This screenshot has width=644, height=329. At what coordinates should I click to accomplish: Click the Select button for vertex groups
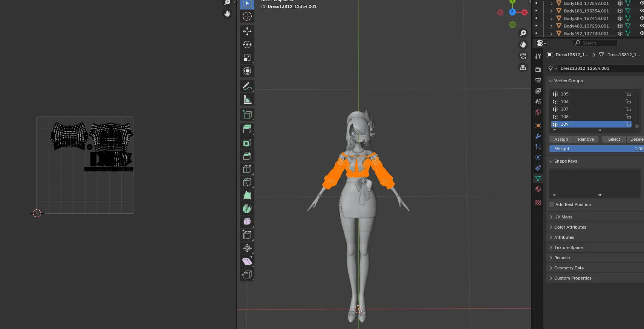click(x=614, y=139)
